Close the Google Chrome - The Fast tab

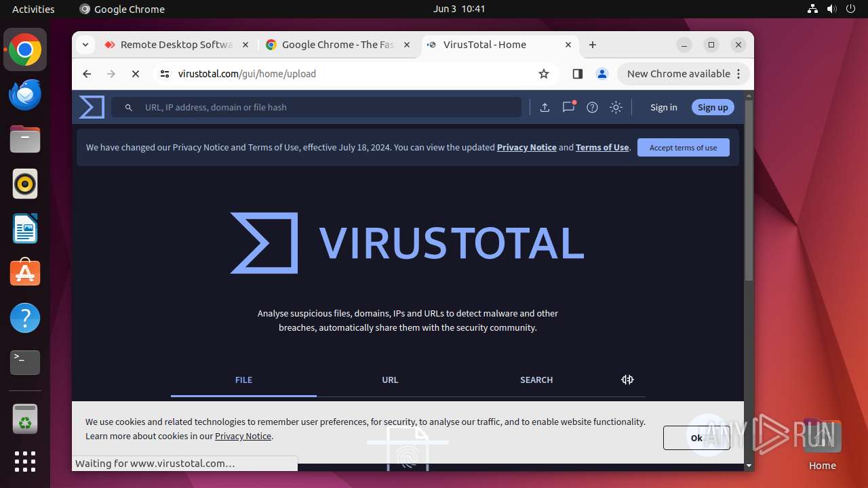point(407,45)
